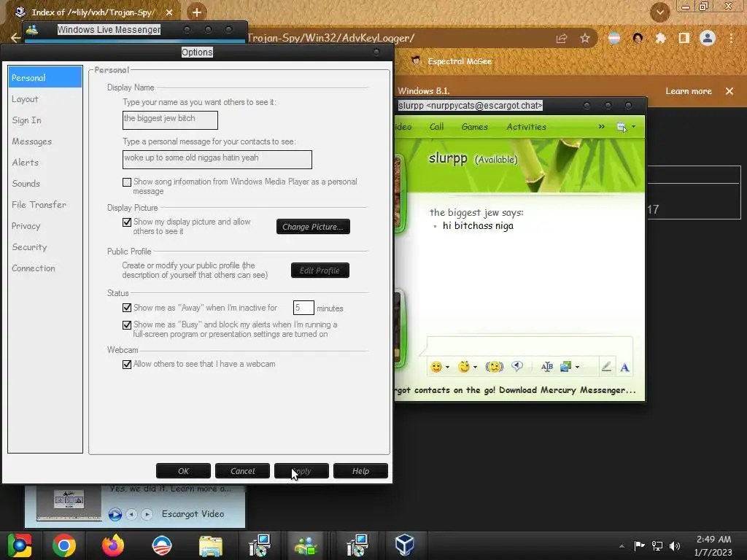The image size is (747, 560).
Task: Switch to Windows Live Messenger on the taskbar
Action: point(306,545)
